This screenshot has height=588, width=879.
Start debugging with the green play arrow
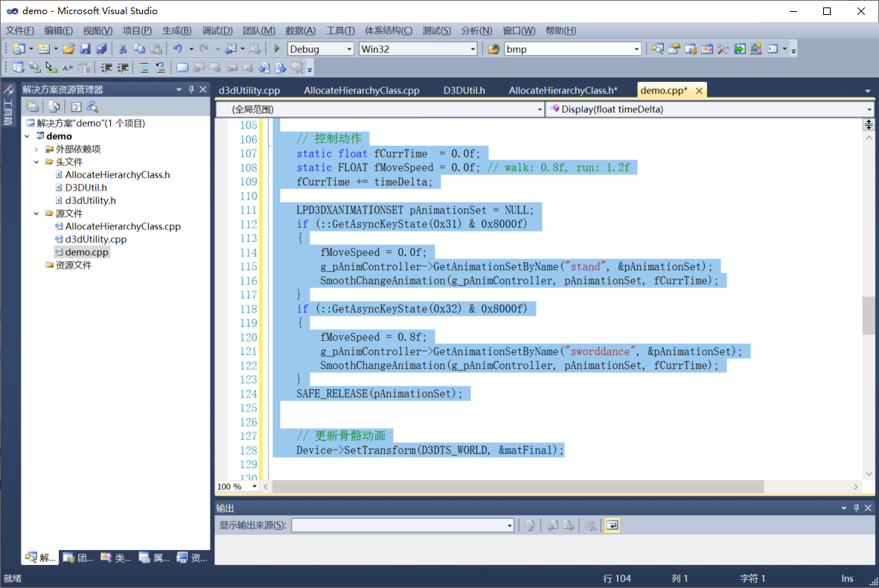[x=276, y=49]
